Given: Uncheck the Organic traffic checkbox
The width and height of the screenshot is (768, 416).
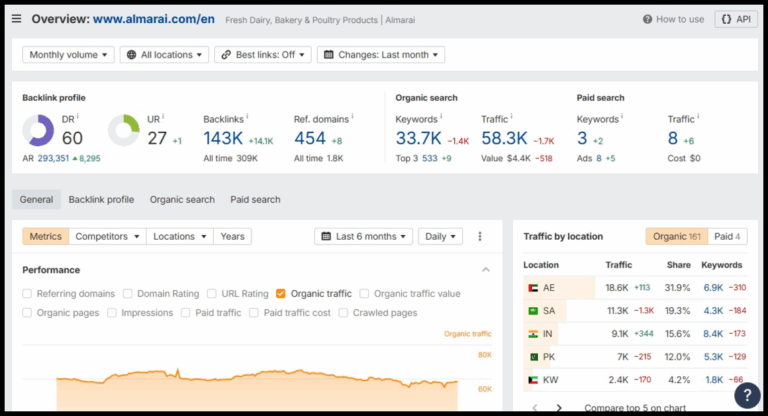Looking at the screenshot, I should tap(281, 294).
